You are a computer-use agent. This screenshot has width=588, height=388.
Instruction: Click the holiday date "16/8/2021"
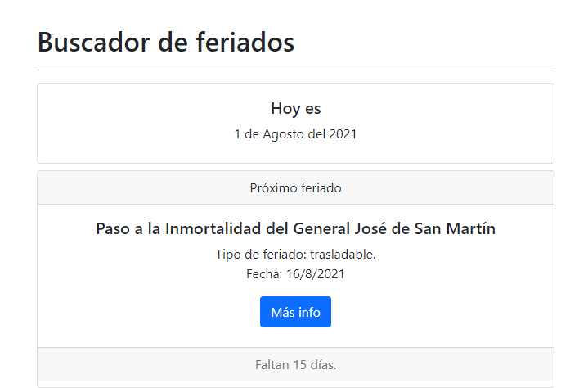pos(315,274)
